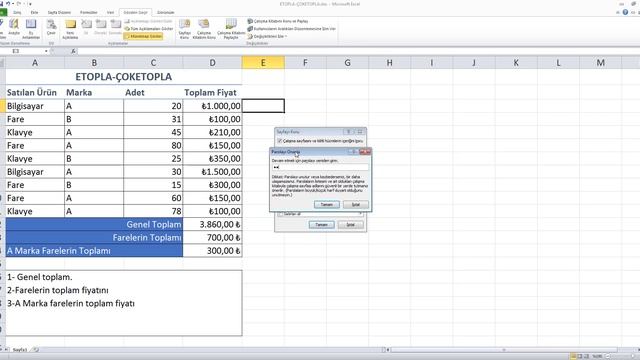Viewport: 640px width, 360px height.
Task: Toggle Mürekkebi Göster in the ribbon
Action: 143,36
